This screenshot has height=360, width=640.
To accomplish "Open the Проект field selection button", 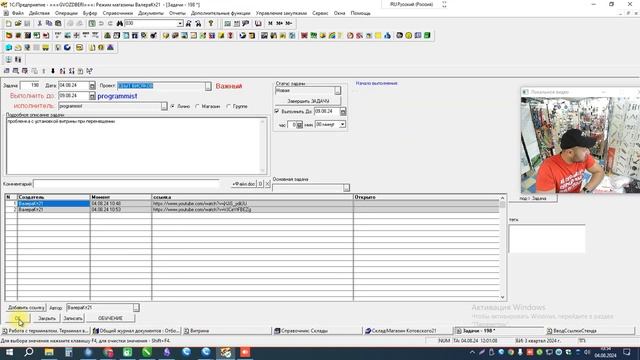I will click(208, 86).
